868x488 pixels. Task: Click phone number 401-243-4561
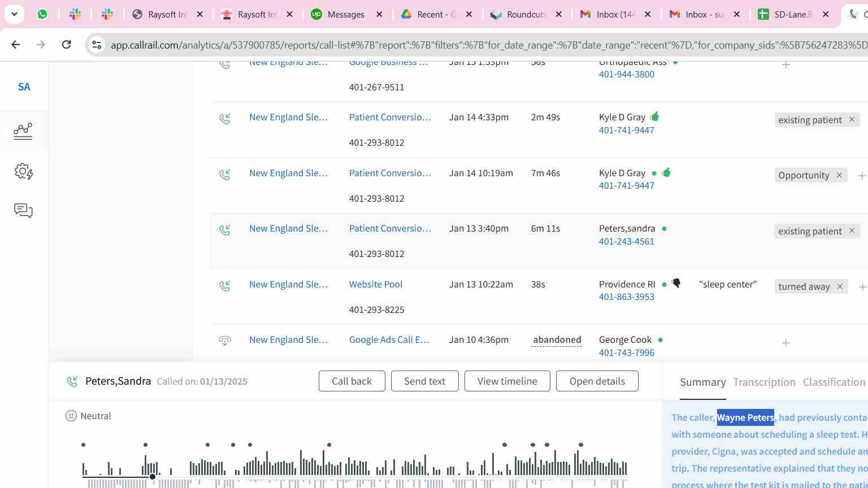(x=626, y=241)
